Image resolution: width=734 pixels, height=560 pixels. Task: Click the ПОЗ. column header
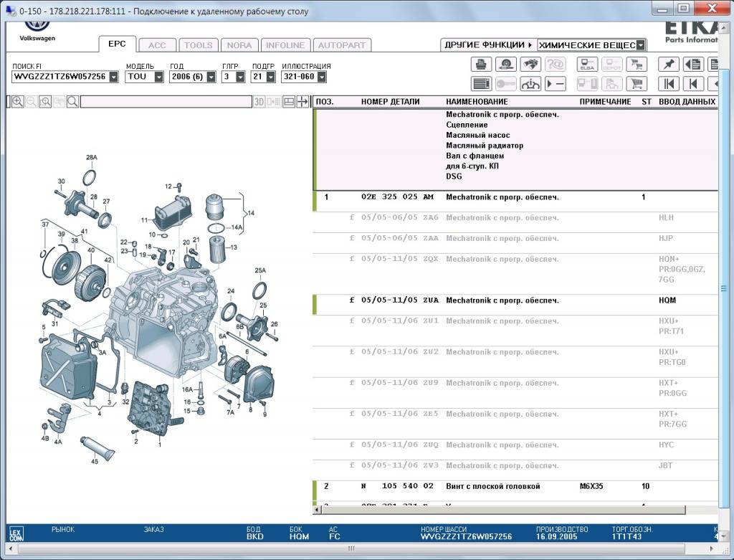(325, 102)
